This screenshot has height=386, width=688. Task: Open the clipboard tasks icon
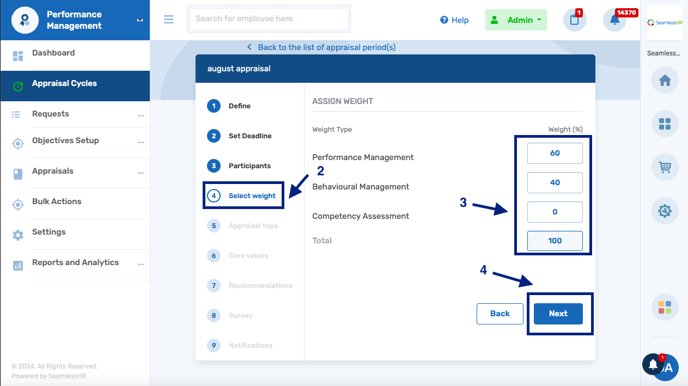(574, 20)
